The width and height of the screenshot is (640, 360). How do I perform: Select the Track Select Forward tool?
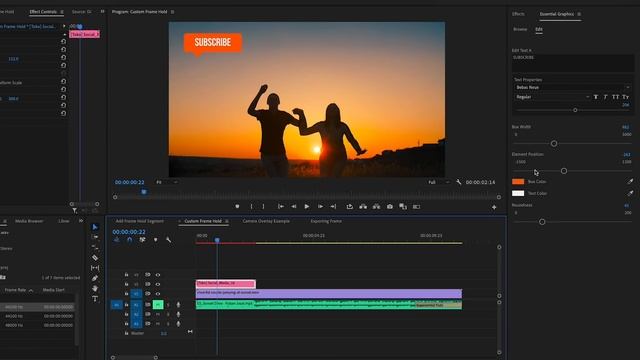coord(95,237)
